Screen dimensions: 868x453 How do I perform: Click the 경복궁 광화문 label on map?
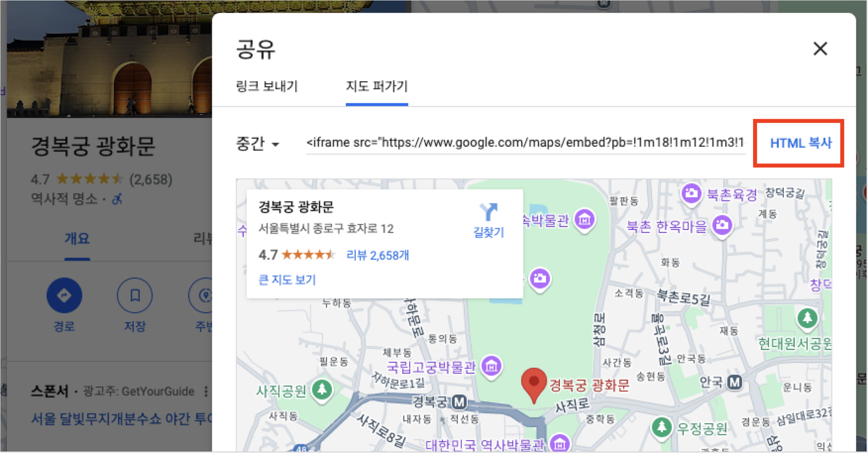(589, 385)
